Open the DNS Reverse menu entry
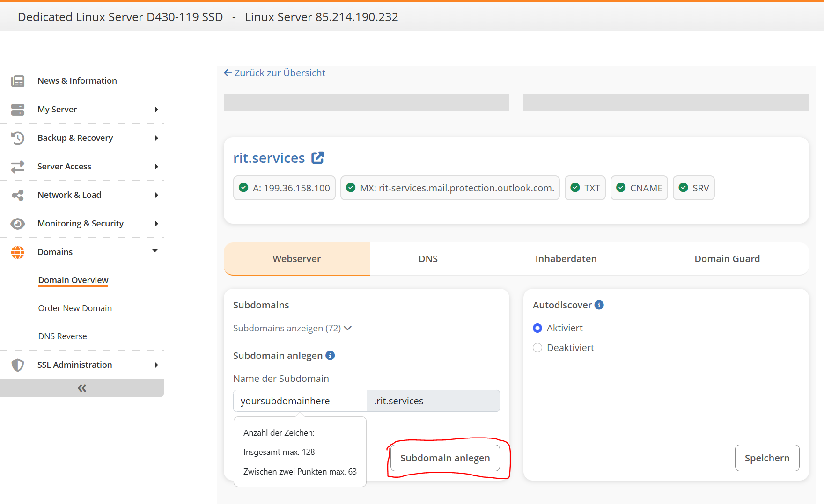The height and width of the screenshot is (504, 824). (62, 336)
